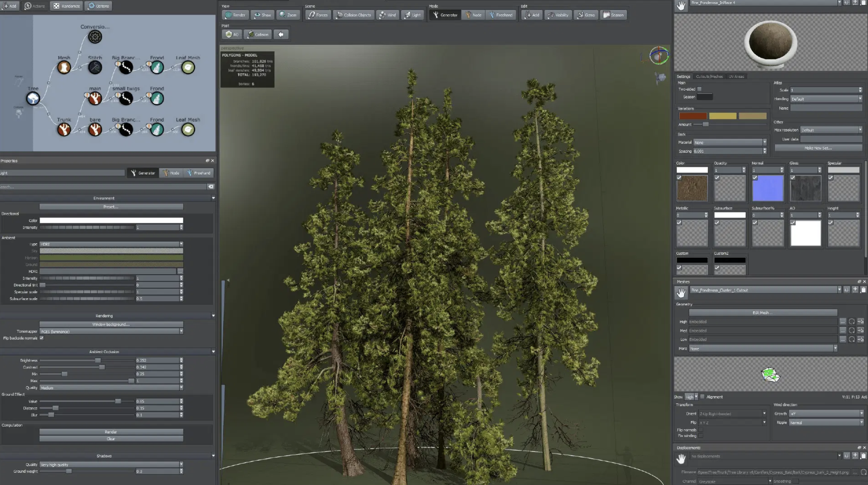
Task: Switch to the Cutouts/Meshes tab
Action: tap(709, 76)
